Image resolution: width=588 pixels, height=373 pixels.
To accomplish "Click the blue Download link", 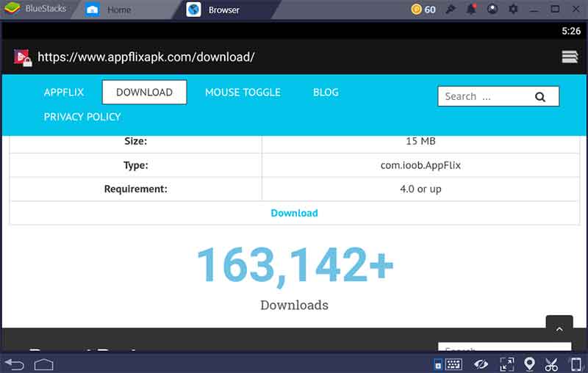I will tap(295, 213).
